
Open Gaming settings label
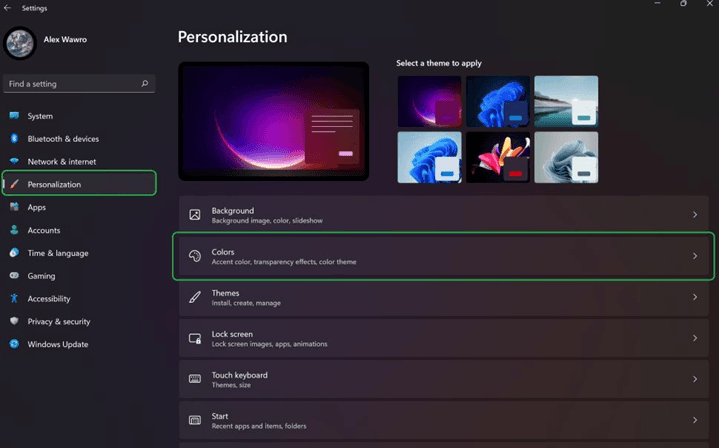[41, 276]
